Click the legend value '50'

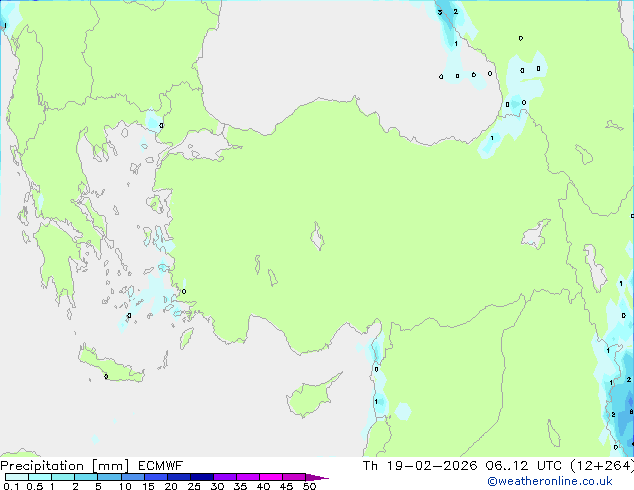(309, 486)
